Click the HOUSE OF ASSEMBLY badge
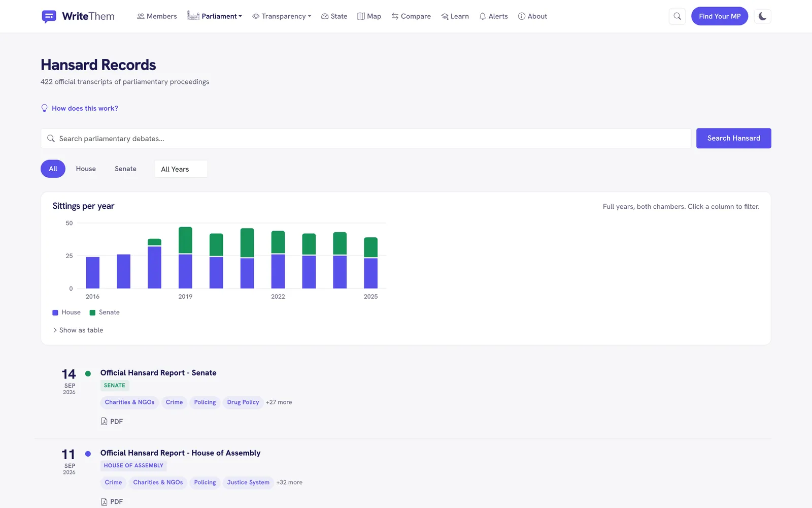The height and width of the screenshot is (508, 812). coord(133,466)
